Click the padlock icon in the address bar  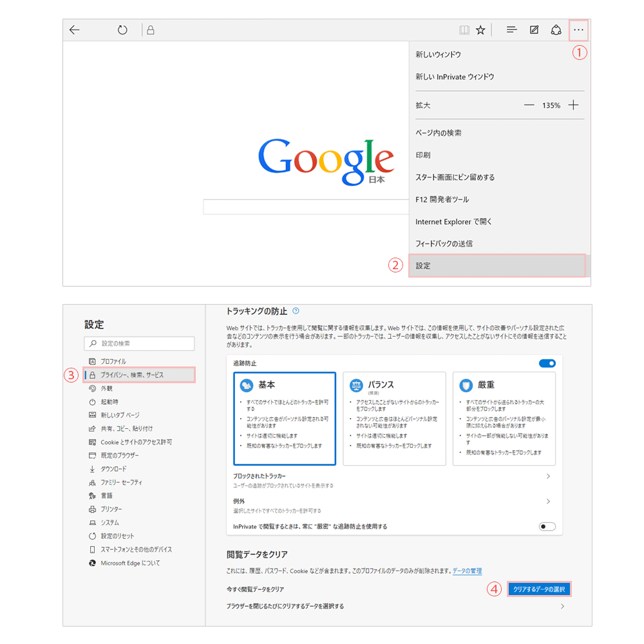pyautogui.click(x=151, y=30)
